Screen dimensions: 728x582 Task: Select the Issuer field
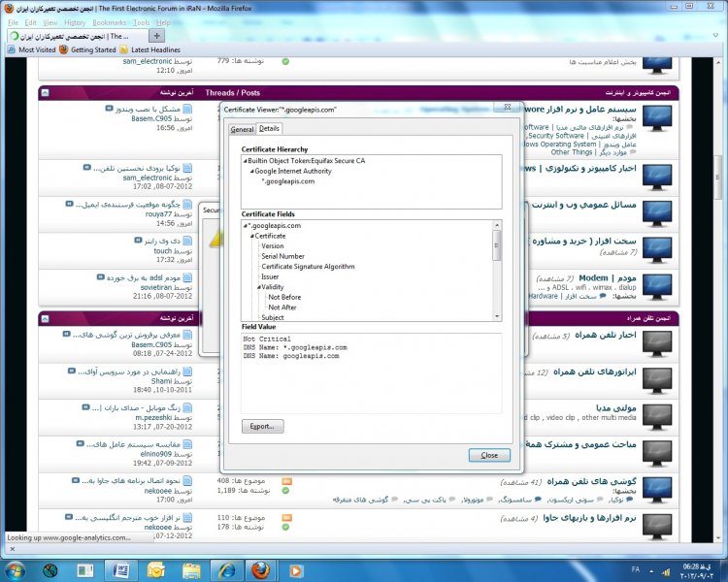point(270,276)
